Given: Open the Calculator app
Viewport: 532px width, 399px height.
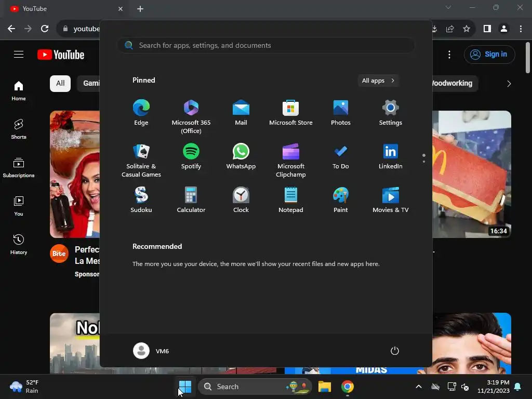Looking at the screenshot, I should click(x=191, y=200).
